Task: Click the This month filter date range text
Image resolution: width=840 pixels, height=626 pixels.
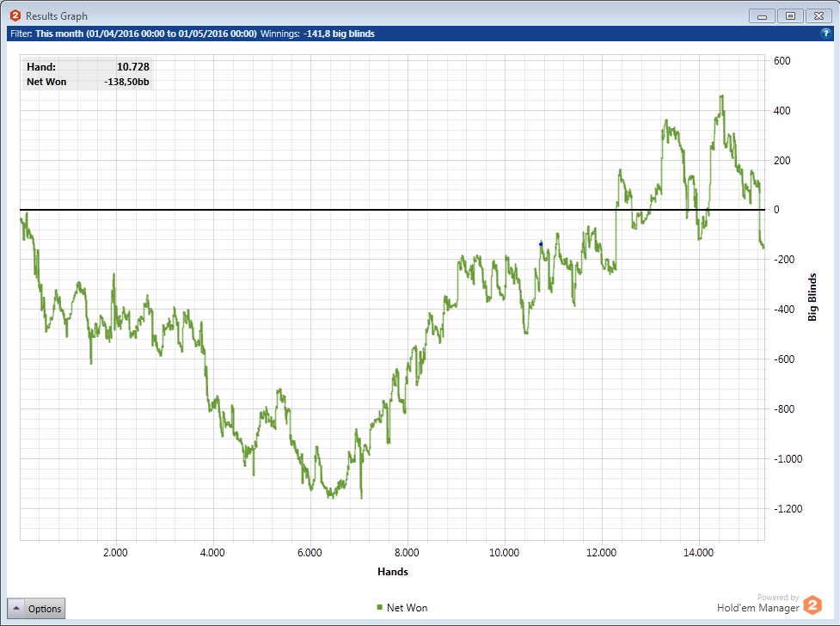Action: coord(146,34)
